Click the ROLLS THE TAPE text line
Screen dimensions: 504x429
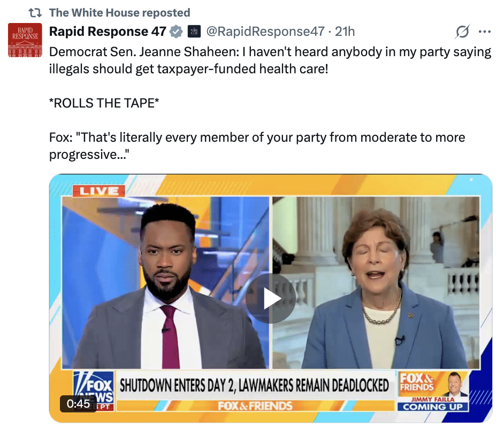pyautogui.click(x=104, y=103)
